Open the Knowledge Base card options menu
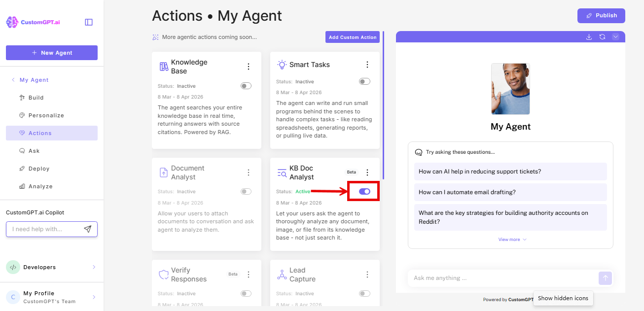 click(249, 66)
